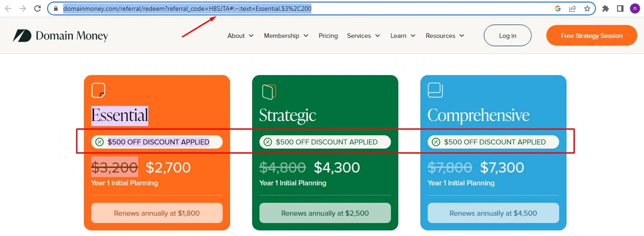The height and width of the screenshot is (236, 644).
Task: Bookmark this page with the star icon
Action: (587, 9)
